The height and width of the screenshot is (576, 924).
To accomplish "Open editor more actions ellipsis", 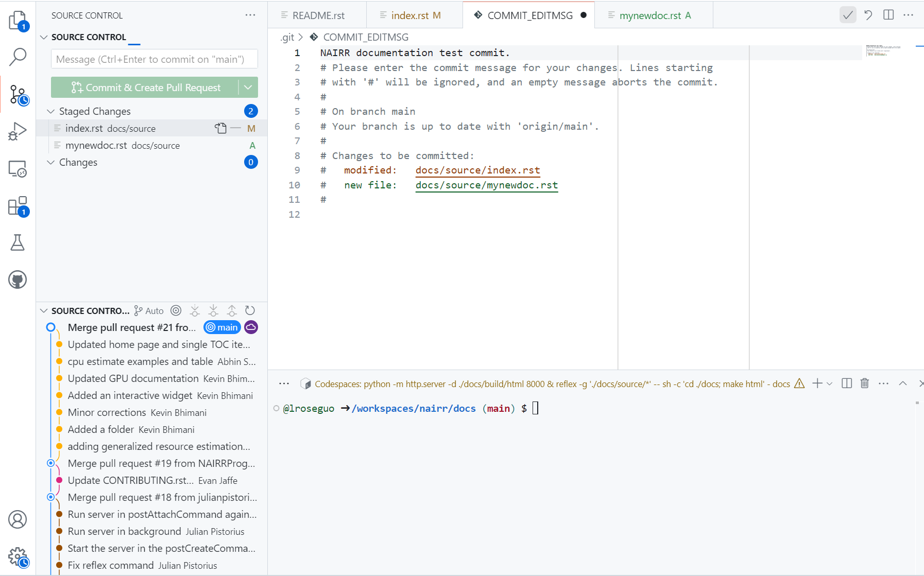I will pos(909,15).
